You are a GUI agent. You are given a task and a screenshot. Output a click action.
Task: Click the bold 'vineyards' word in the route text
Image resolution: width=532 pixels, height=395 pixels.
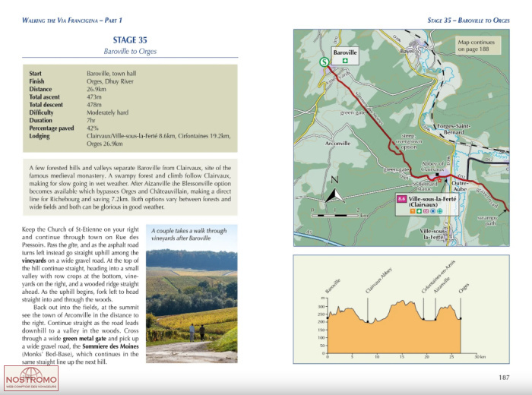(34, 261)
